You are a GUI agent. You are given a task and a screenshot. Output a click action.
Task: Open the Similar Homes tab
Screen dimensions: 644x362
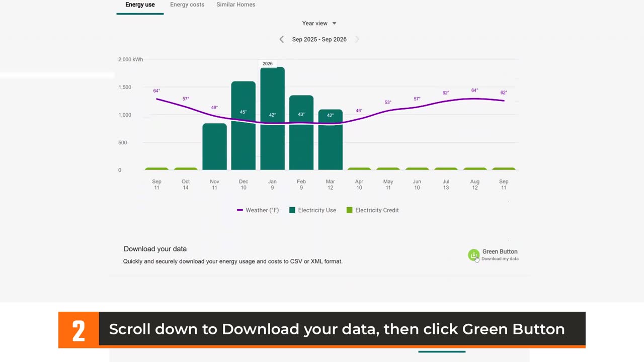(x=235, y=5)
